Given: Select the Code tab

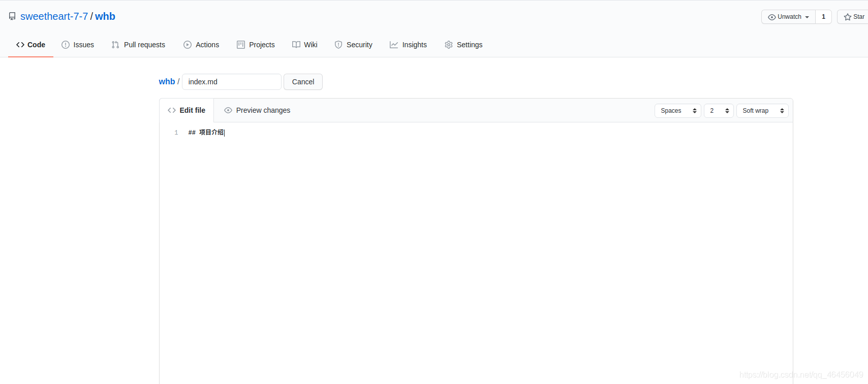Looking at the screenshot, I should 30,45.
